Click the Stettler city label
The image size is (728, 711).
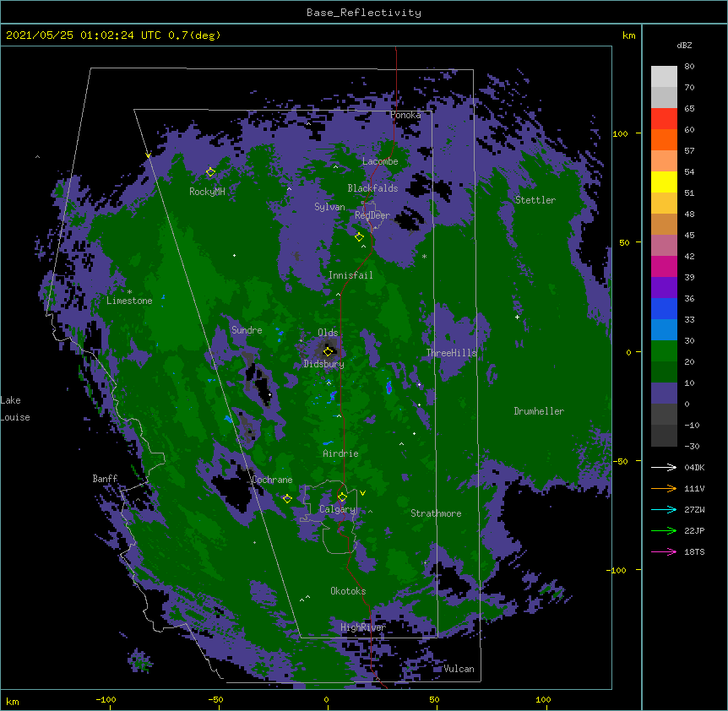pyautogui.click(x=535, y=200)
